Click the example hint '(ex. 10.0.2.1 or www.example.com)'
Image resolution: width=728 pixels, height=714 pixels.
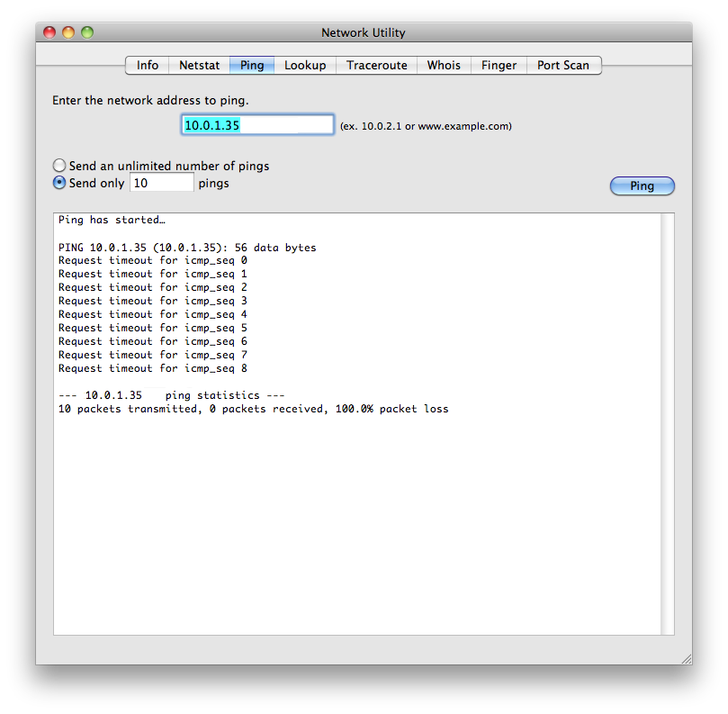426,126
